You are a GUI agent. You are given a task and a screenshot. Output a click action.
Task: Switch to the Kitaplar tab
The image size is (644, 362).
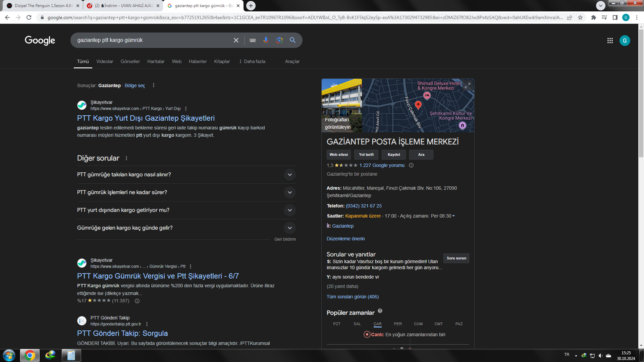point(222,62)
